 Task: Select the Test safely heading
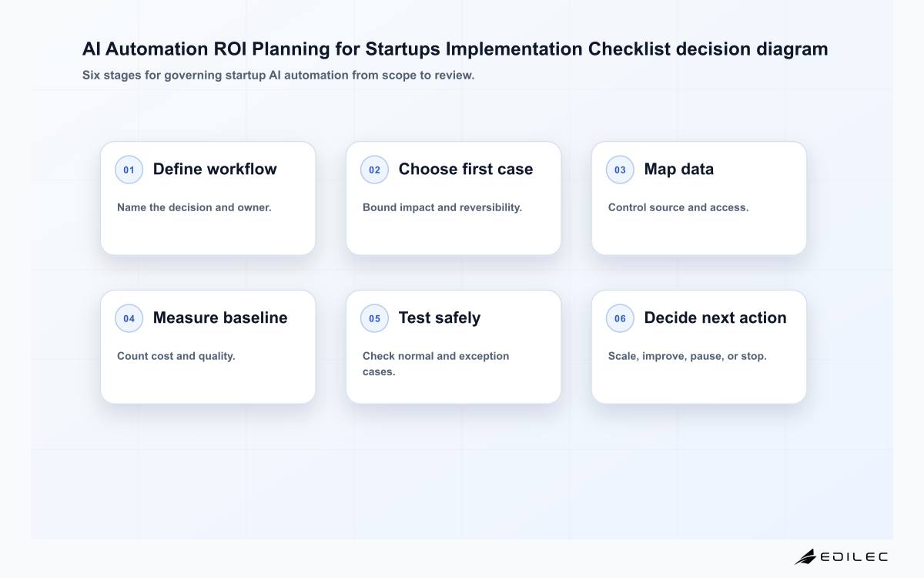(x=439, y=318)
